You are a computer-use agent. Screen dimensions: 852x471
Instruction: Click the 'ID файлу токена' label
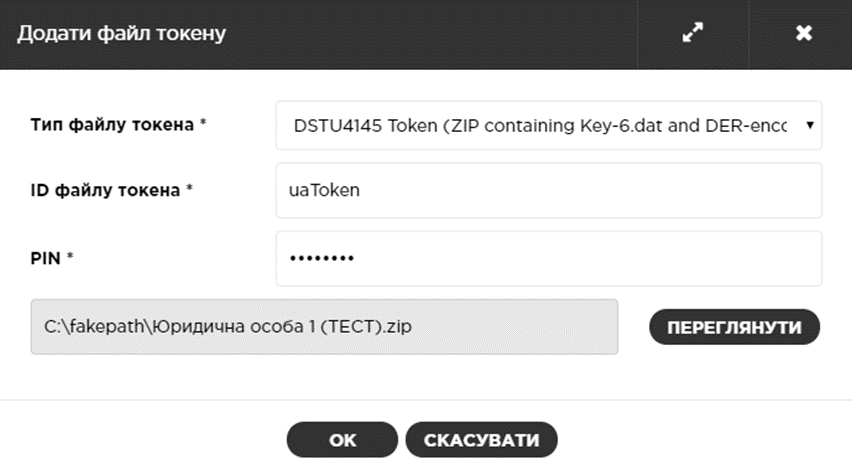click(x=106, y=190)
